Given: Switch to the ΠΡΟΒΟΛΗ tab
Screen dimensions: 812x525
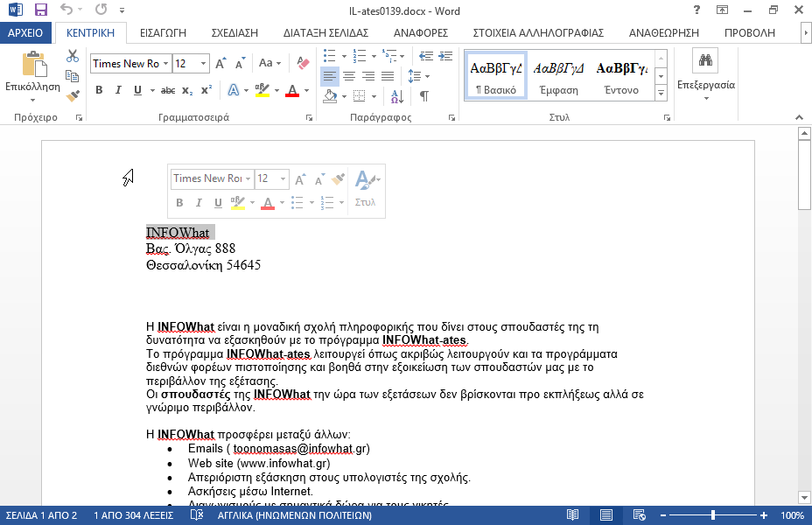Looking at the screenshot, I should tap(749, 32).
